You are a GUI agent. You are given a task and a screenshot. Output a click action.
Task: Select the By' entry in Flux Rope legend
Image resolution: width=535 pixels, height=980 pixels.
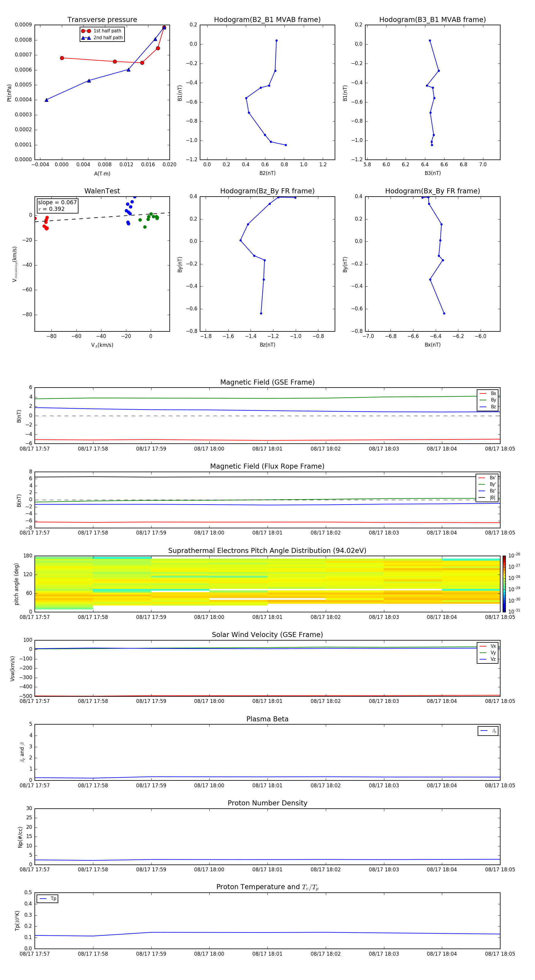coord(487,484)
